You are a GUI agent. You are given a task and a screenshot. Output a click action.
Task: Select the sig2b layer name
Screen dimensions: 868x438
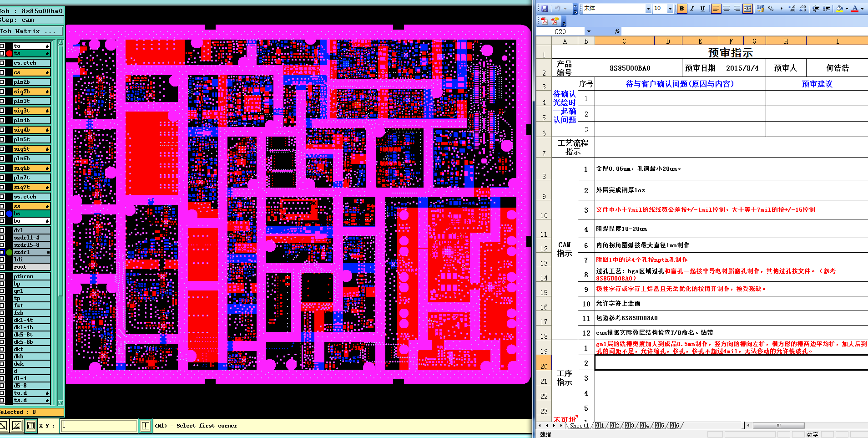coord(31,92)
